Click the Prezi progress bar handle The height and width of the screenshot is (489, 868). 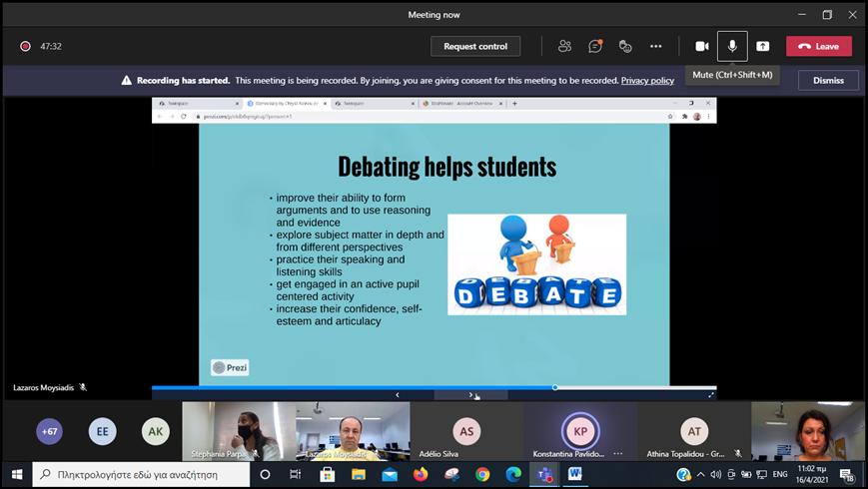(x=554, y=387)
